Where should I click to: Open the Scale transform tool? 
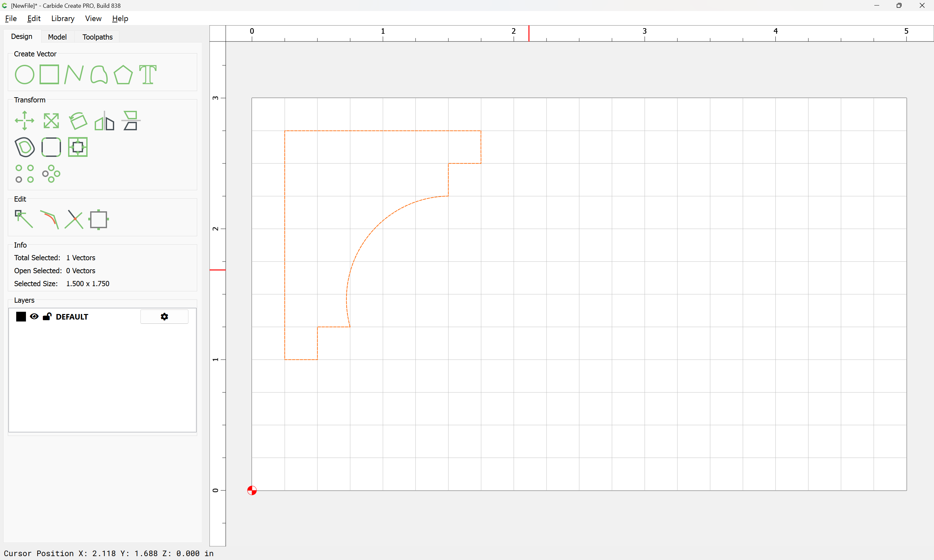coord(51,121)
